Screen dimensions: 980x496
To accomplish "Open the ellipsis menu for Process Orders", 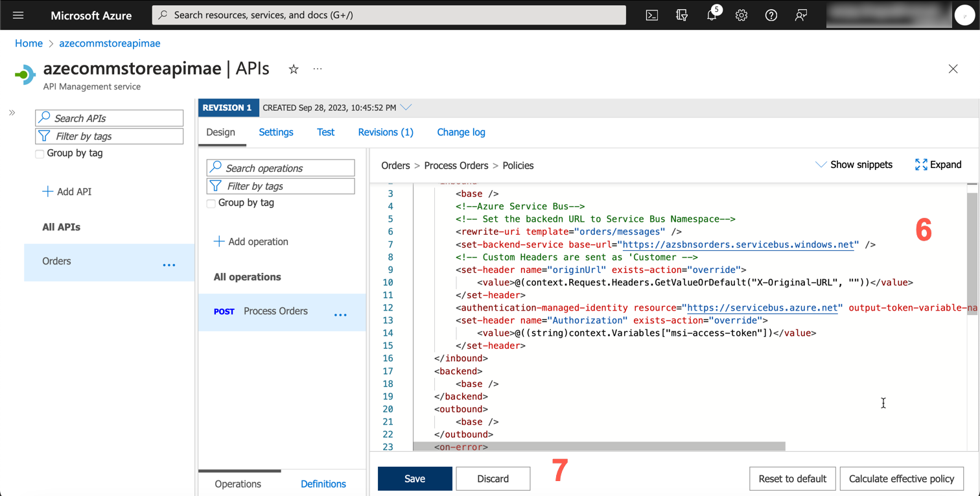I will pyautogui.click(x=340, y=314).
